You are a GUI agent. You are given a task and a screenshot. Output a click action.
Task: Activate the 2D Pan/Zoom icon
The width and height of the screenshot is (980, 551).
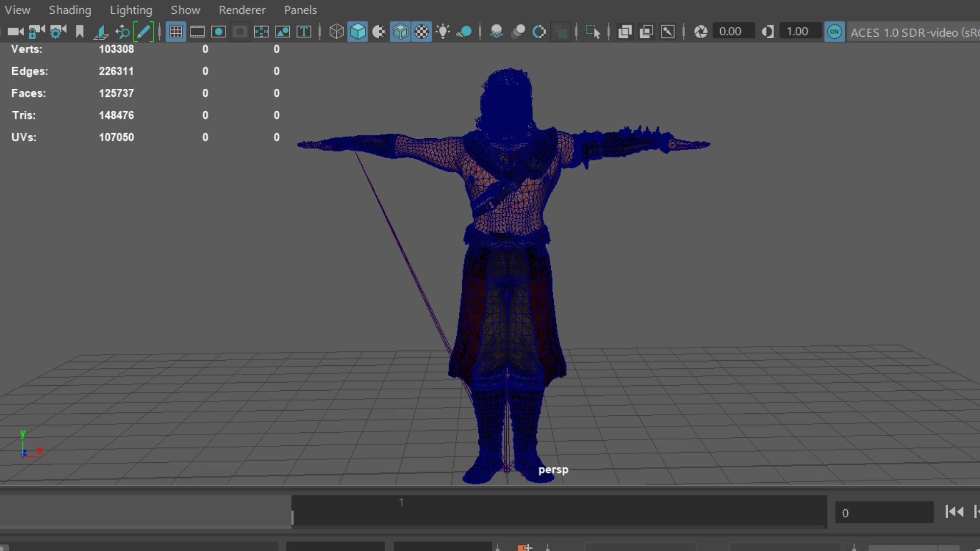click(x=122, y=32)
